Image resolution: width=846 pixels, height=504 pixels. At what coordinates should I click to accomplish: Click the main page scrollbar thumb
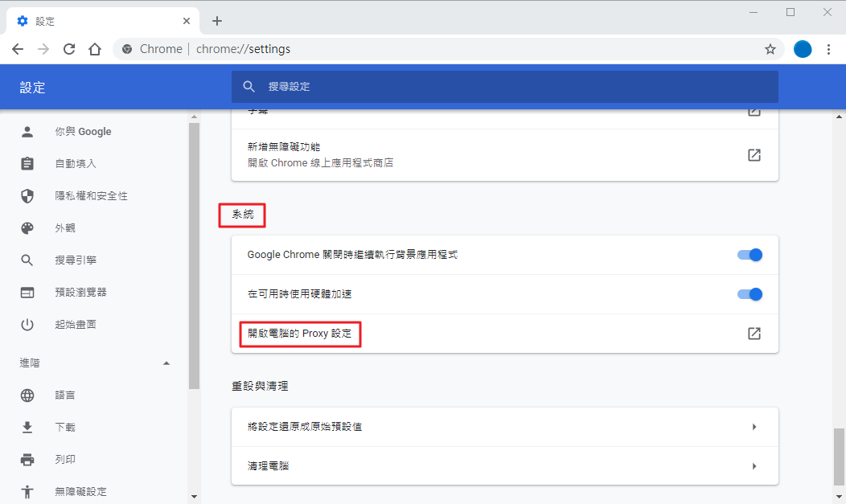[x=839, y=457]
